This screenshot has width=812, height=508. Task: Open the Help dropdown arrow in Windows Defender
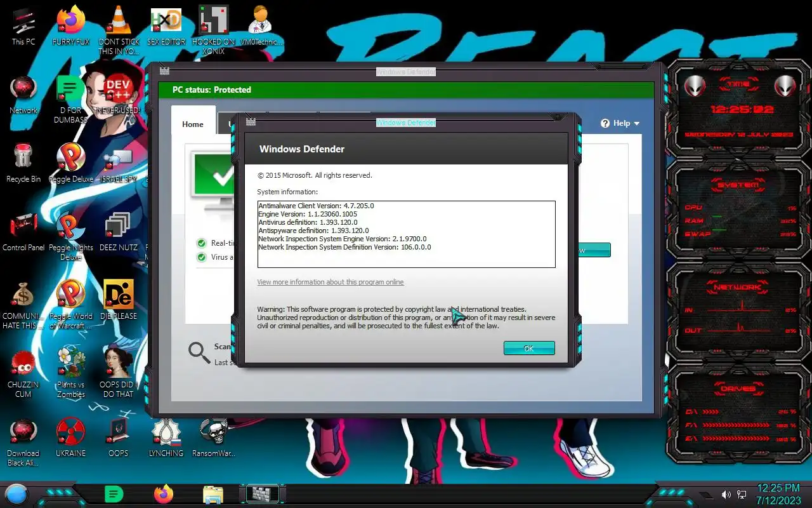[x=637, y=124]
